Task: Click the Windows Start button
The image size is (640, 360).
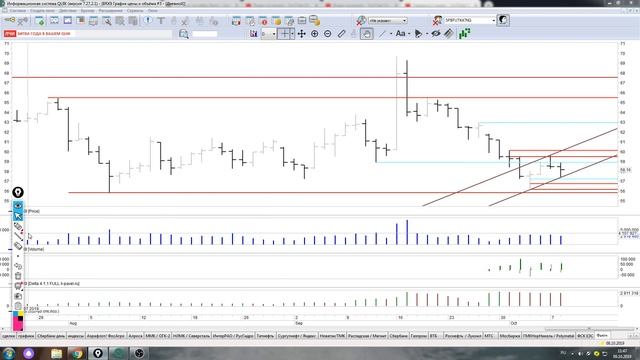Action: 9,353
